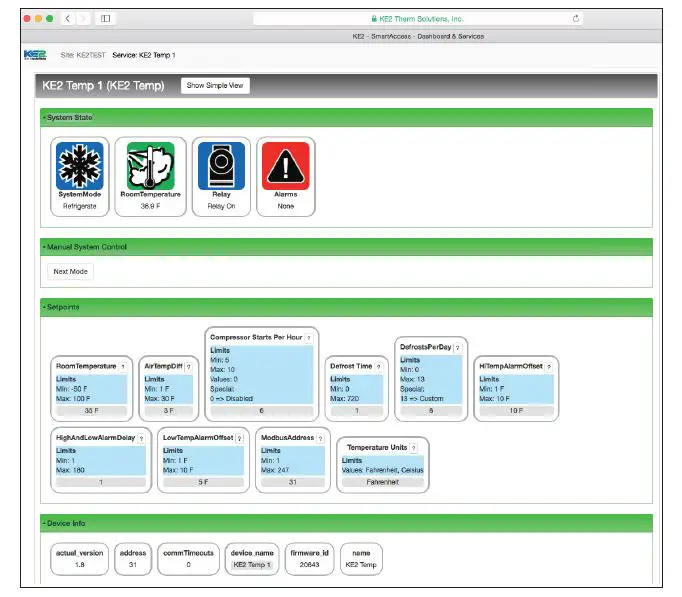This screenshot has width=682, height=597.
Task: Open help for HiTempAlarmOffset
Action: pos(549,367)
